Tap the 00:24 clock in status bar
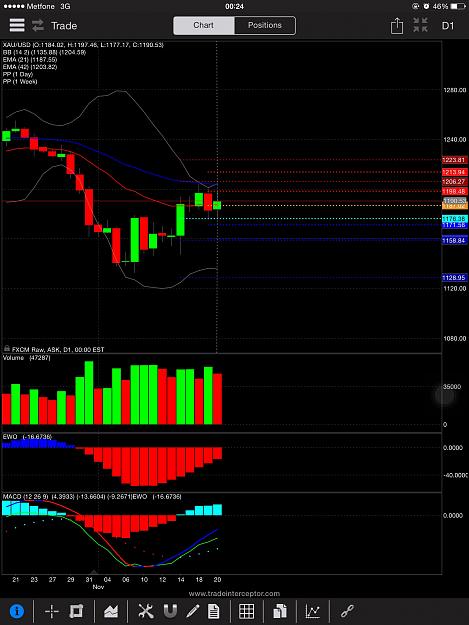This screenshot has width=469, height=625. click(x=234, y=6)
